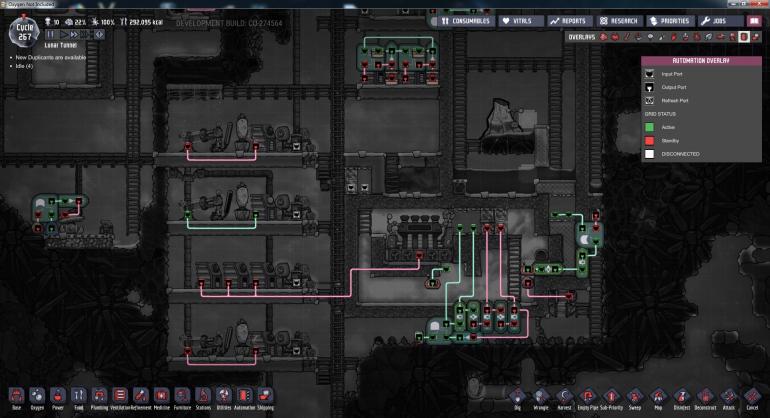The image size is (770, 418).
Task: Open the Priorities screen
Action: tap(670, 21)
